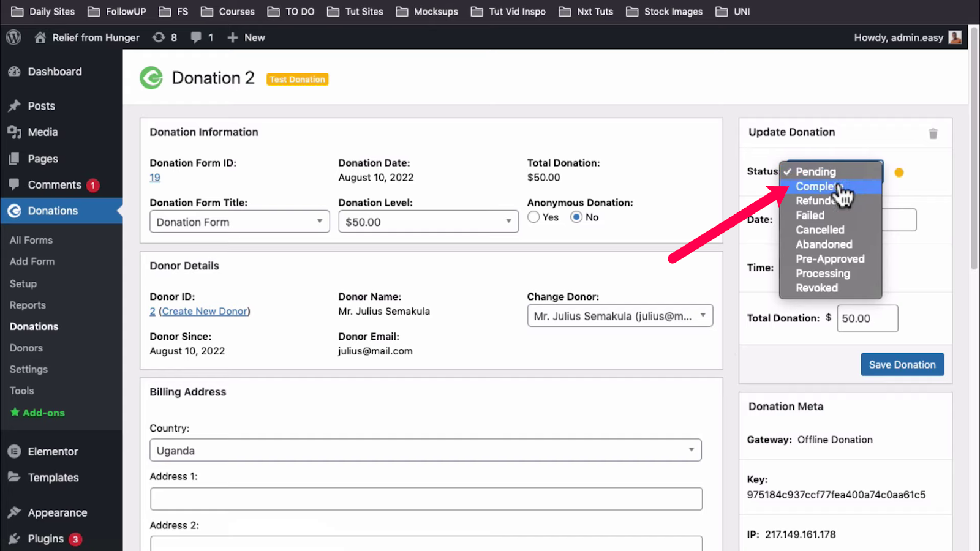Click the orange status indicator dot
980x551 pixels.
point(899,173)
